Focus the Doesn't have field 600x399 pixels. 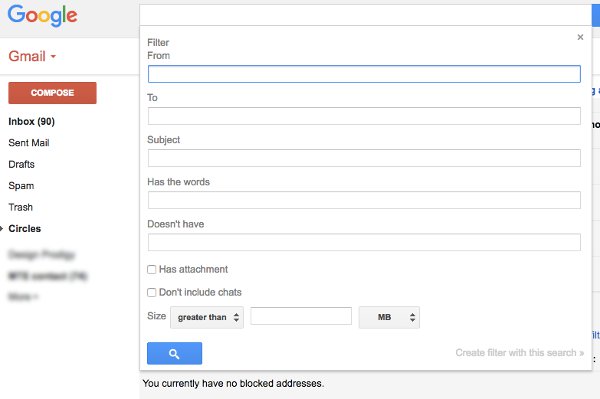coord(364,242)
